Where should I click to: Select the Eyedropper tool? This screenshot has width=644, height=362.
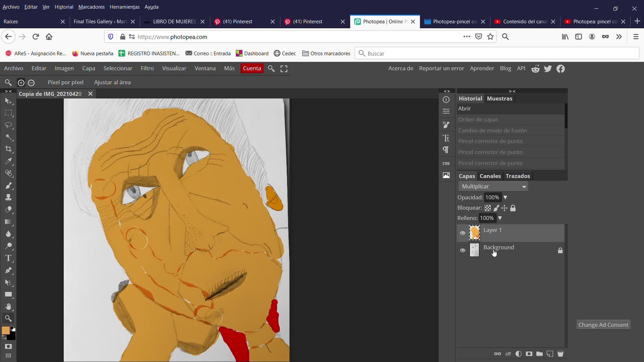point(9,161)
